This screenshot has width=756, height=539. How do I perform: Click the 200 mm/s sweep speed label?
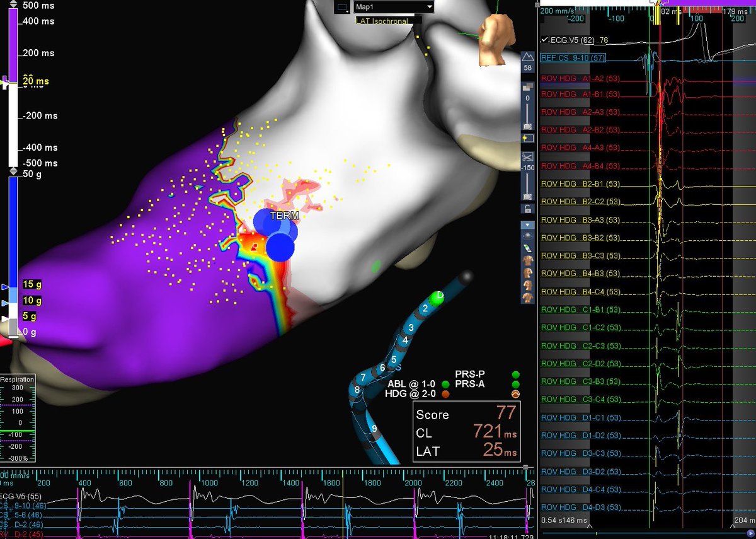point(557,11)
